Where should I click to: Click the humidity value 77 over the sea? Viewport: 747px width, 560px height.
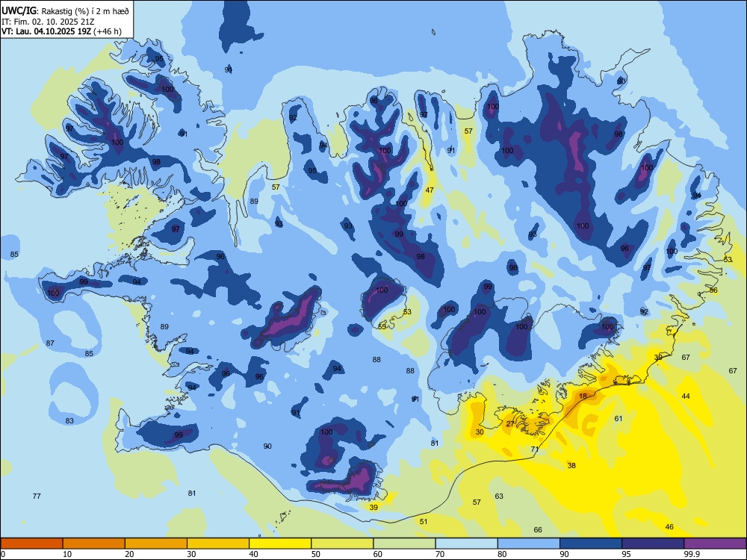point(37,497)
